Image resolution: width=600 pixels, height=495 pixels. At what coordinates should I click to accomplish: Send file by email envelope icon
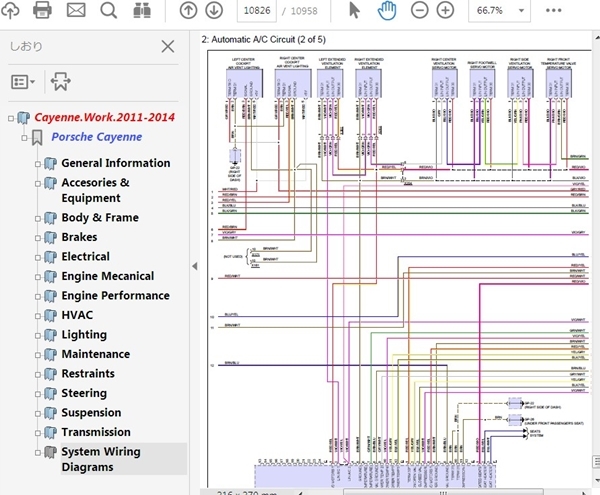pyautogui.click(x=75, y=11)
